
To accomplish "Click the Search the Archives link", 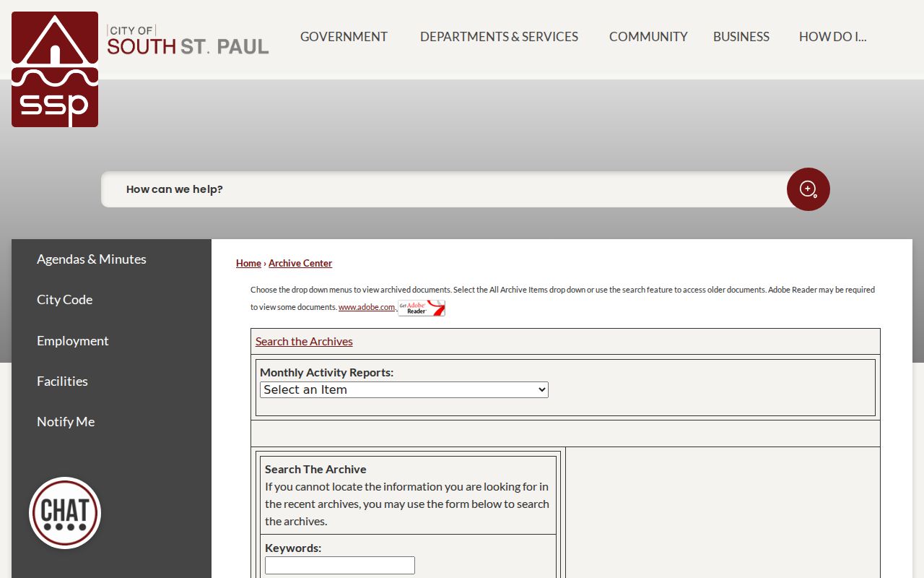I will coord(304,342).
